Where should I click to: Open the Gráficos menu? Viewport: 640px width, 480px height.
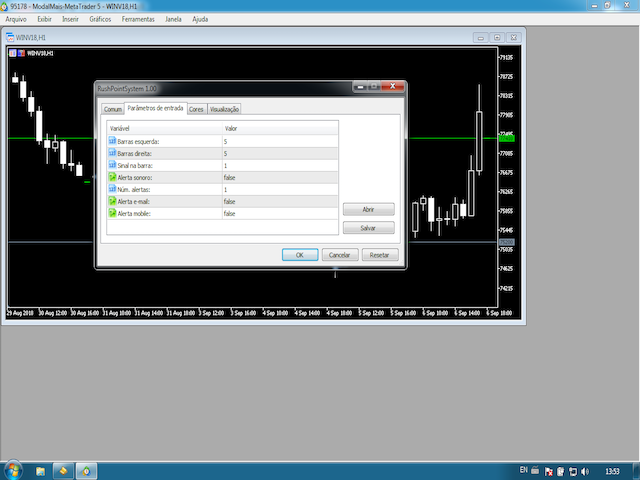[100, 19]
